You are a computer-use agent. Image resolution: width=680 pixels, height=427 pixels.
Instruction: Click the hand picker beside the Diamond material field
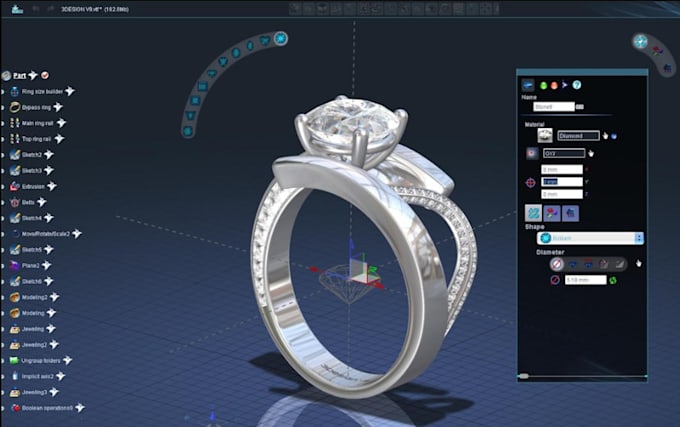605,136
